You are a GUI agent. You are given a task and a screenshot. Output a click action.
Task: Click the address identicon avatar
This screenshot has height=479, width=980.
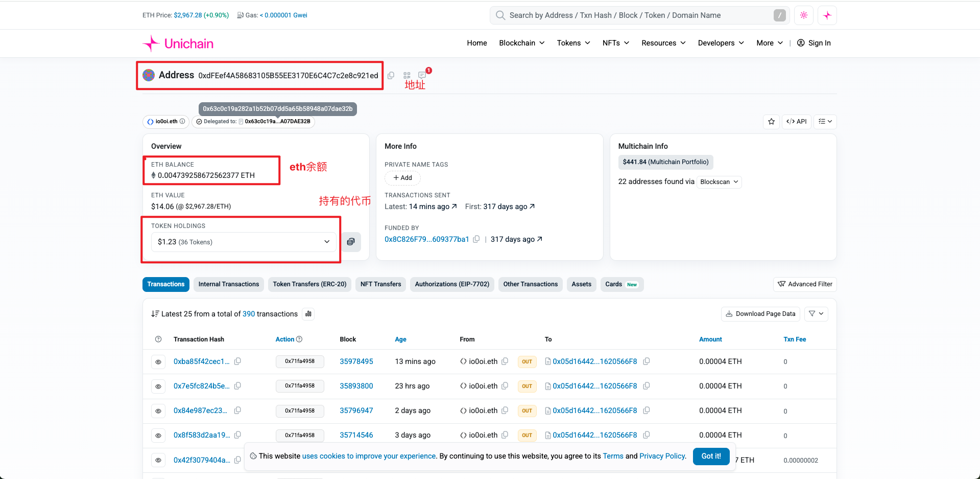tap(149, 75)
